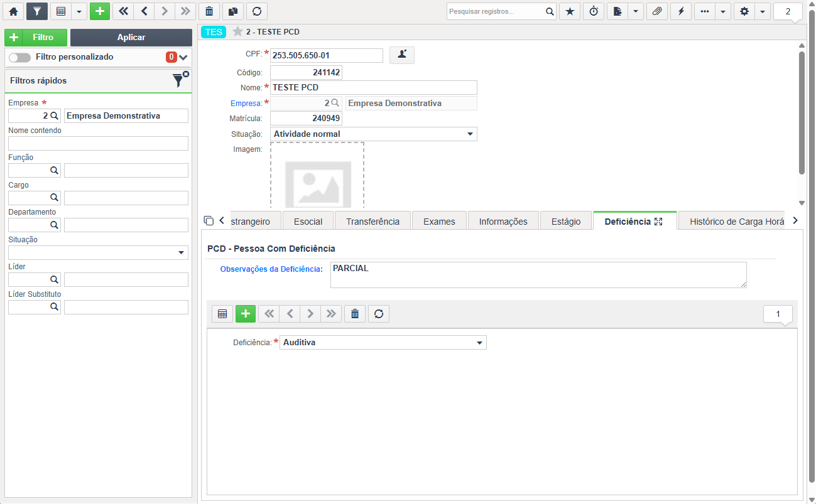816x504 pixels.
Task: Click the tab list copy icon
Action: tap(209, 221)
